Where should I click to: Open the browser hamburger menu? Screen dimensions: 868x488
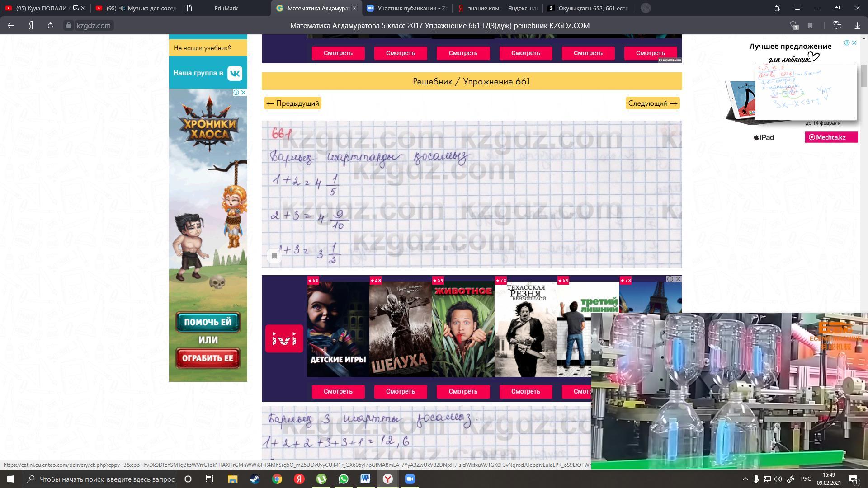pos(797,8)
